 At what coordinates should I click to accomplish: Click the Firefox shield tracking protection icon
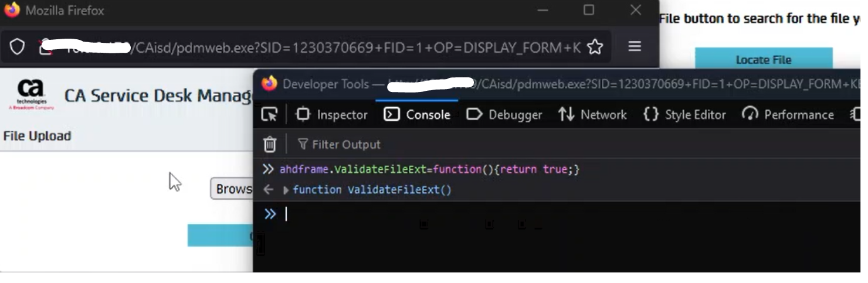point(17,47)
